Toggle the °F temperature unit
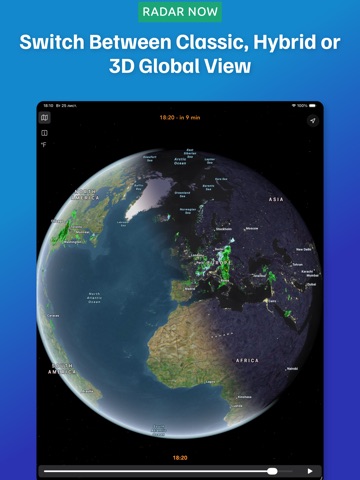The image size is (360, 480). coord(44,145)
